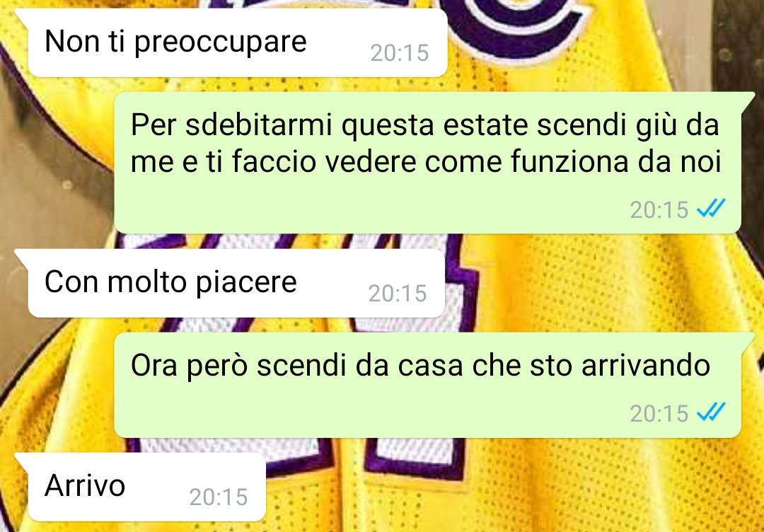
Task: Click timestamp on the 'Per sdebitarmi' message
Action: (x=659, y=209)
